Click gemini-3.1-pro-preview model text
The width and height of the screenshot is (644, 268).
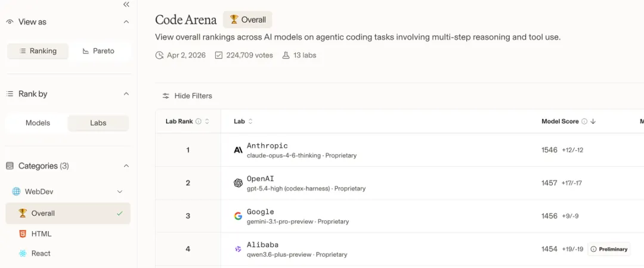pos(280,222)
